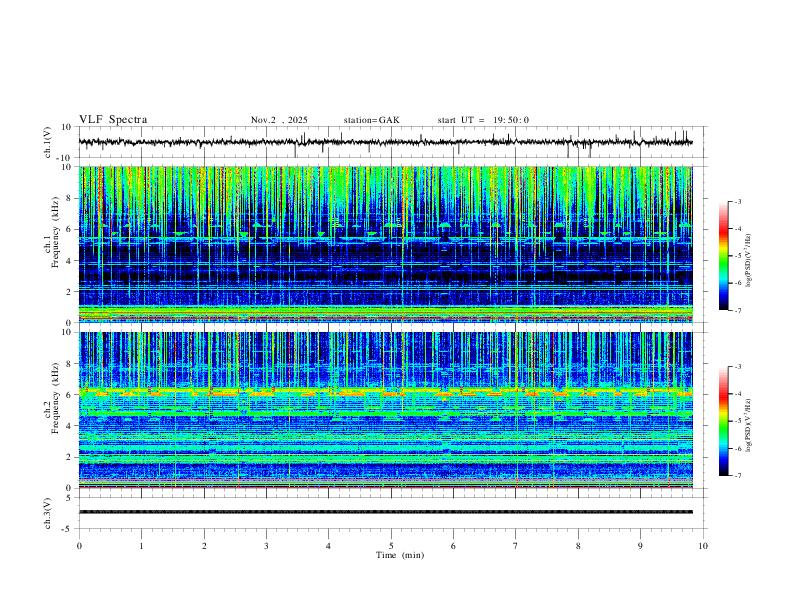Click the time axis tick label "9"
The width and height of the screenshot is (792, 612).
640,546
